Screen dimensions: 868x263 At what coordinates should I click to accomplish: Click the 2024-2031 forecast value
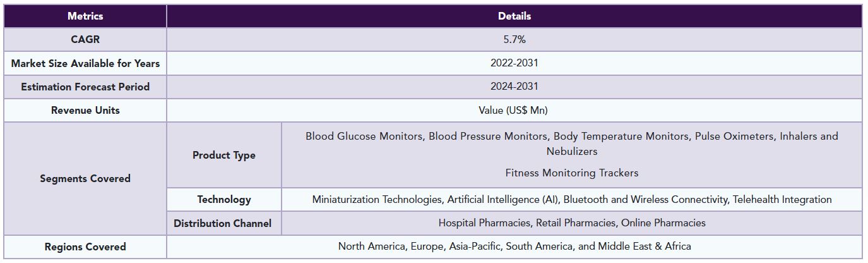click(514, 87)
